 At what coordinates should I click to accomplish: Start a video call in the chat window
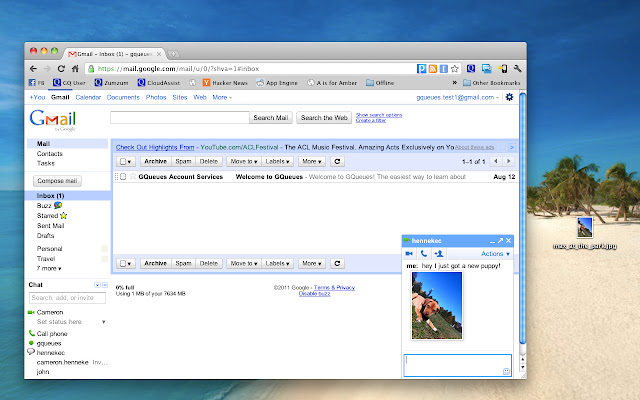[410, 254]
